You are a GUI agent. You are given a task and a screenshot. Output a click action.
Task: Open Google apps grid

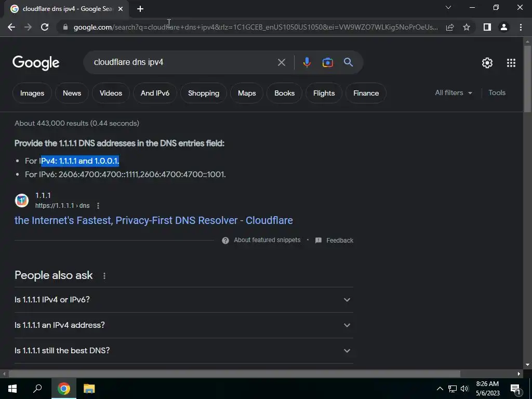coord(511,63)
